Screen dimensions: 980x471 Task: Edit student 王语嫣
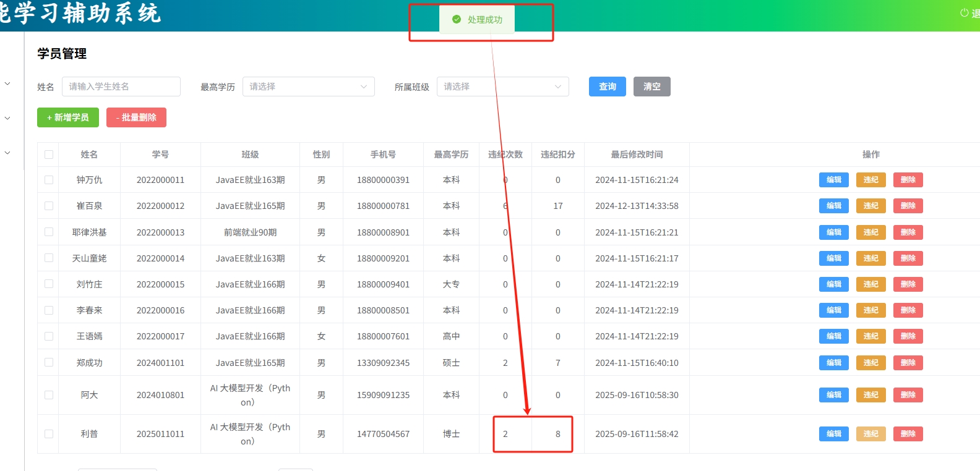834,336
